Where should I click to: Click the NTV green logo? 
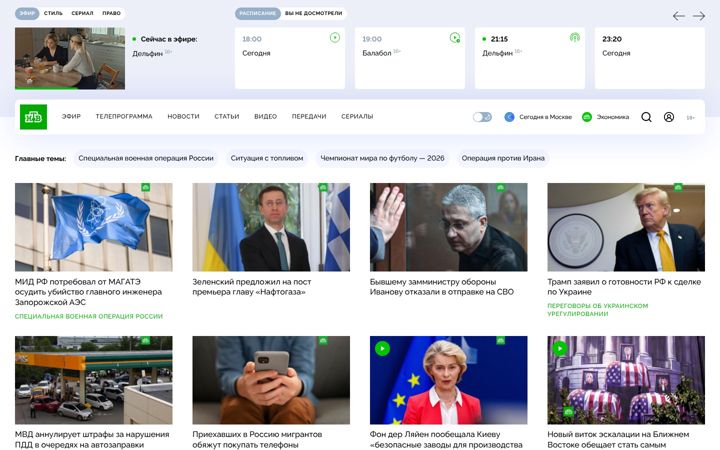pos(33,117)
